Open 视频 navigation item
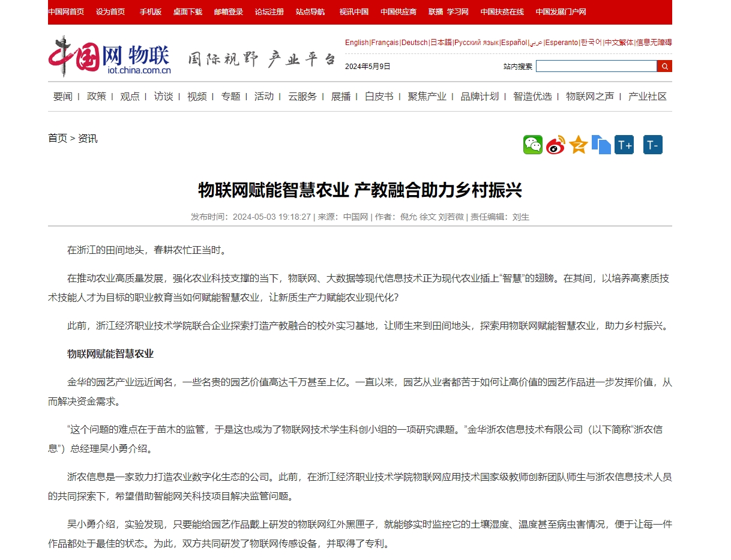Viewport: 731px width, 560px height. [x=197, y=97]
